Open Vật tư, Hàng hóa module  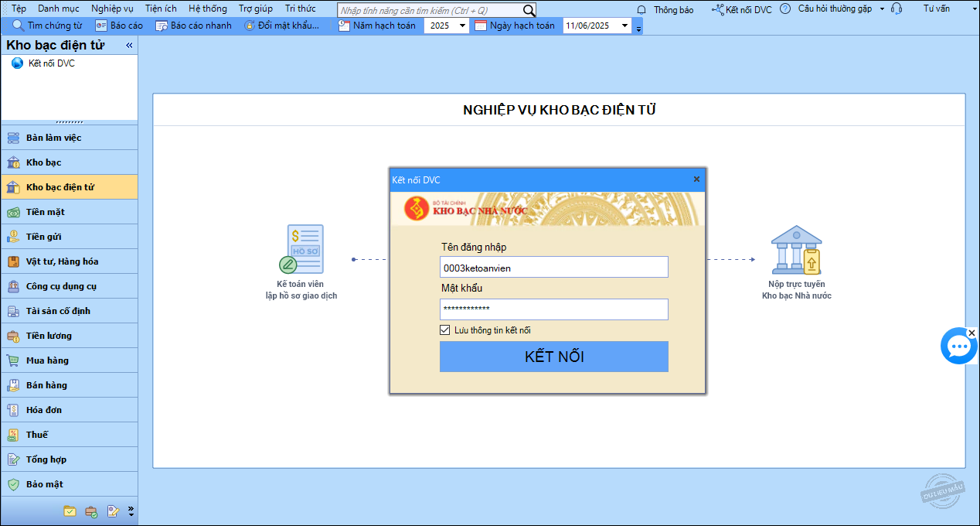[x=70, y=261]
